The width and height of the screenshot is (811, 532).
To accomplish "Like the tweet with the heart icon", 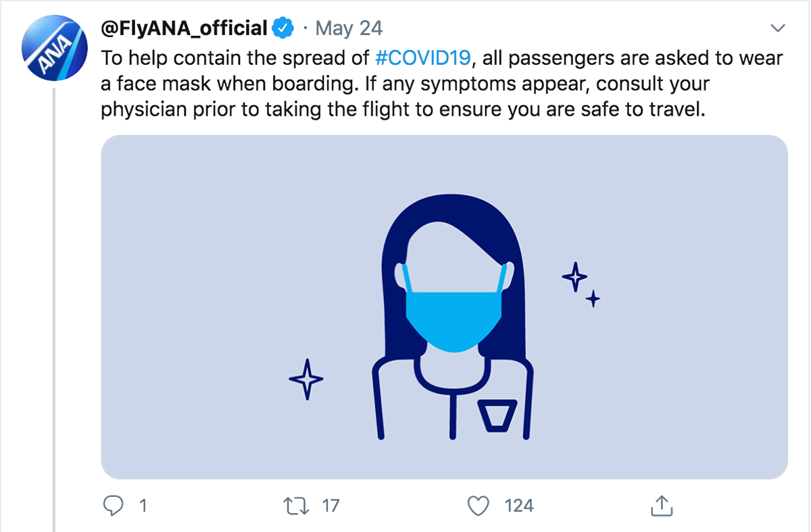I will [478, 505].
